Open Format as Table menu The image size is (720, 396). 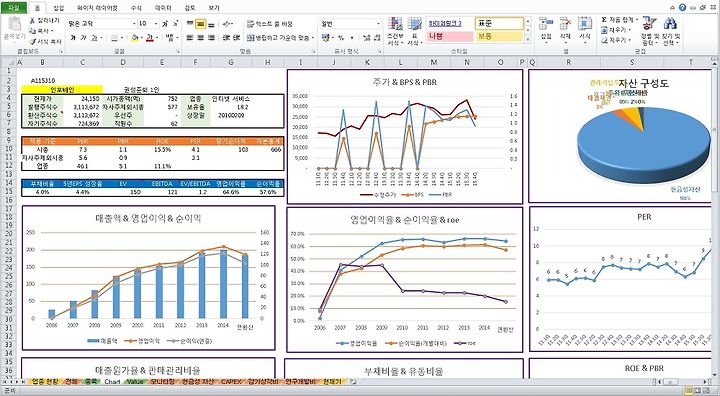pyautogui.click(x=415, y=32)
